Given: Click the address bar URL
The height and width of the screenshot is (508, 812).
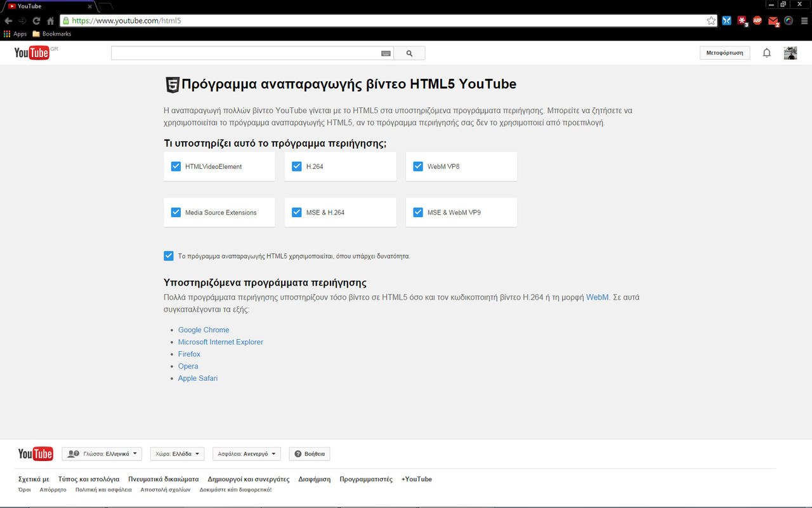Looking at the screenshot, I should coord(126,20).
